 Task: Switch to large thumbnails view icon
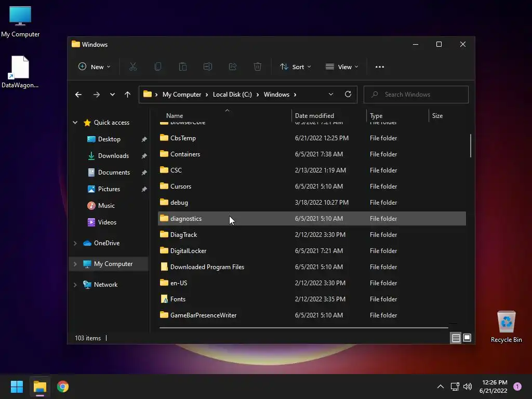point(467,338)
